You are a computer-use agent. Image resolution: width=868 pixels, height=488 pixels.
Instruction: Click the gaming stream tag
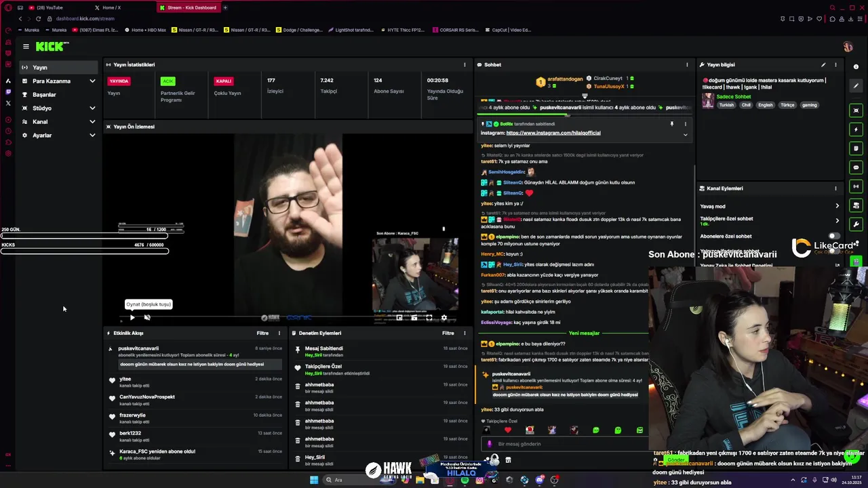pos(810,105)
